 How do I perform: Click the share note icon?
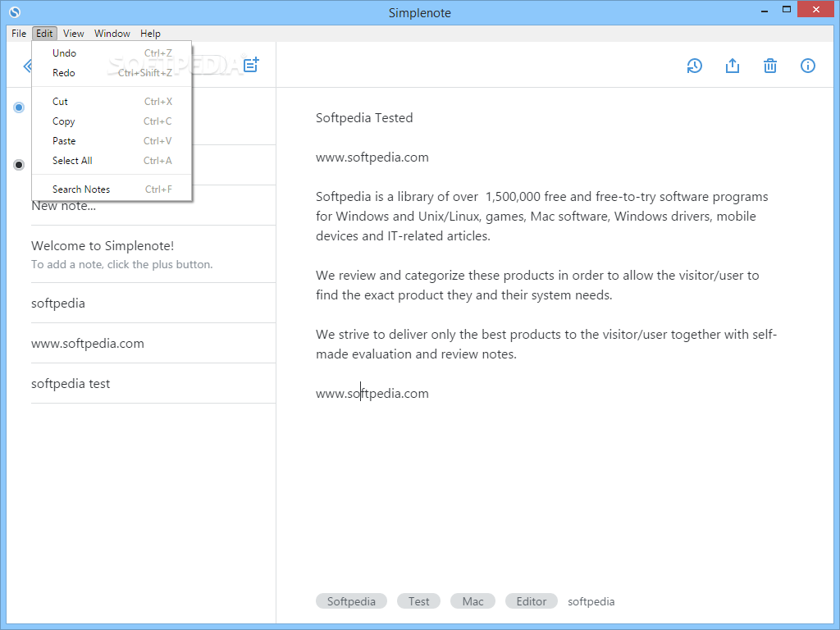[x=733, y=66]
